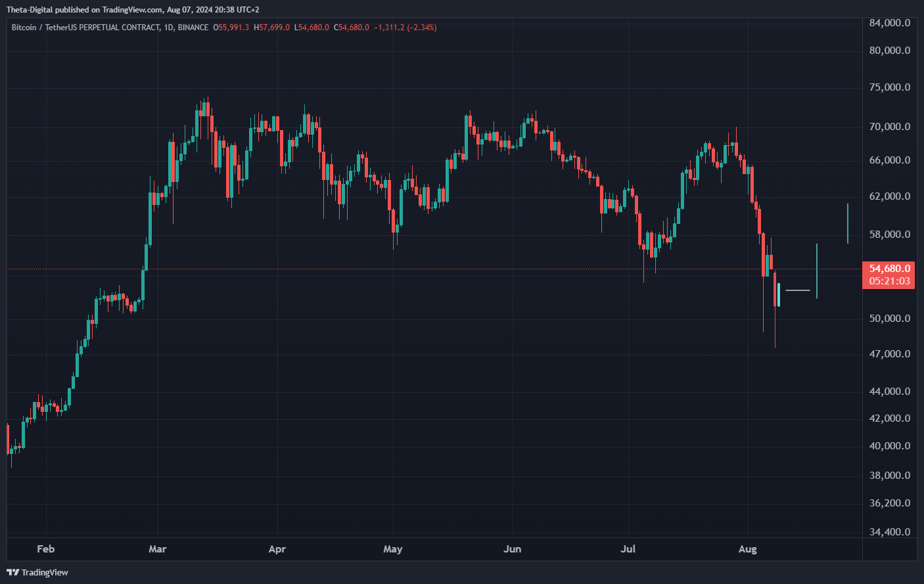The image size is (924, 584).
Task: Click the TradingView logo icon
Action: pos(12,572)
